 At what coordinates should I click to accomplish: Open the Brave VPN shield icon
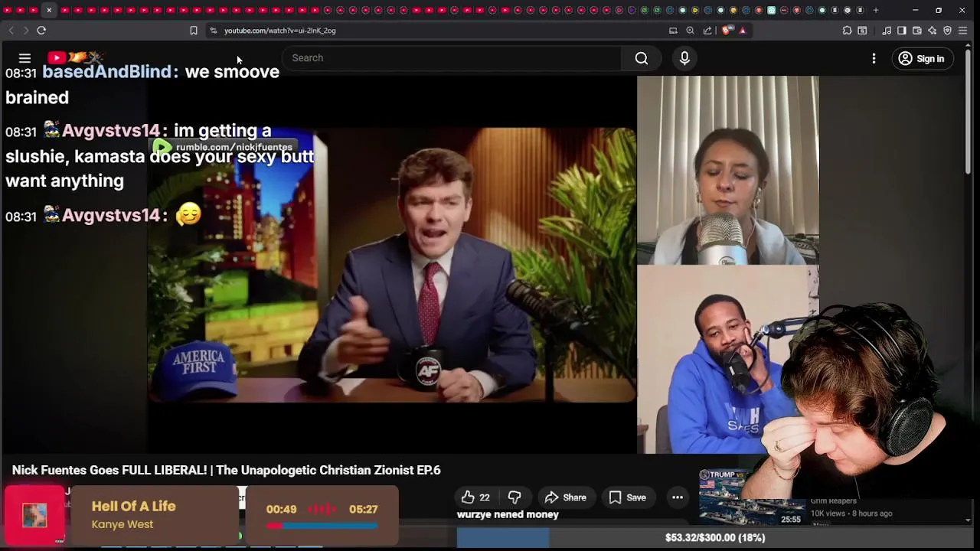click(x=948, y=31)
